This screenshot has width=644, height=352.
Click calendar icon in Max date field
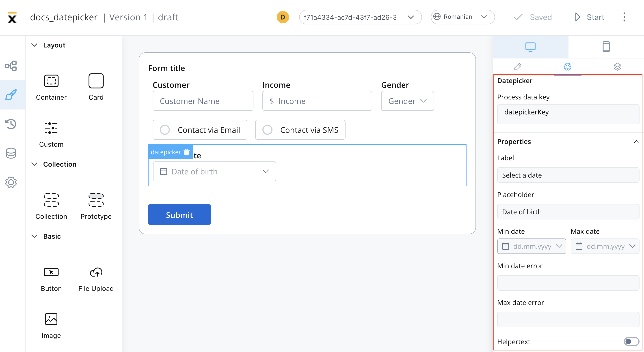click(579, 246)
